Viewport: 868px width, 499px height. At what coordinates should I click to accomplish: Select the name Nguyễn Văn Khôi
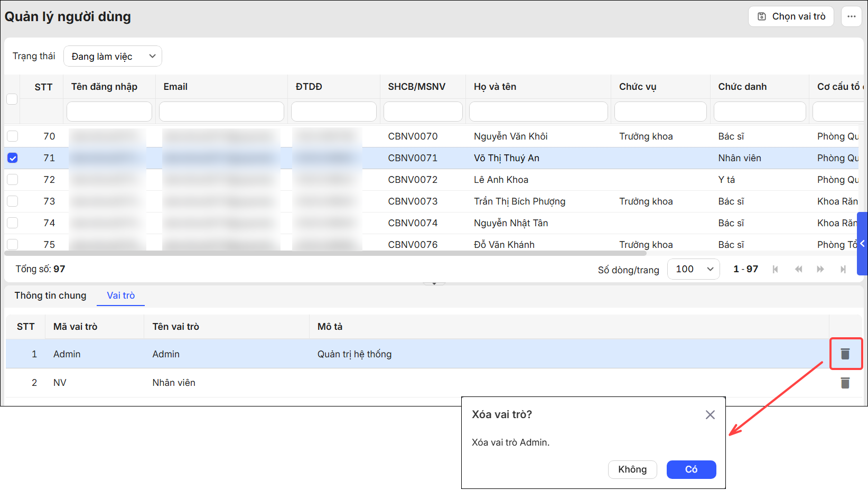(510, 136)
